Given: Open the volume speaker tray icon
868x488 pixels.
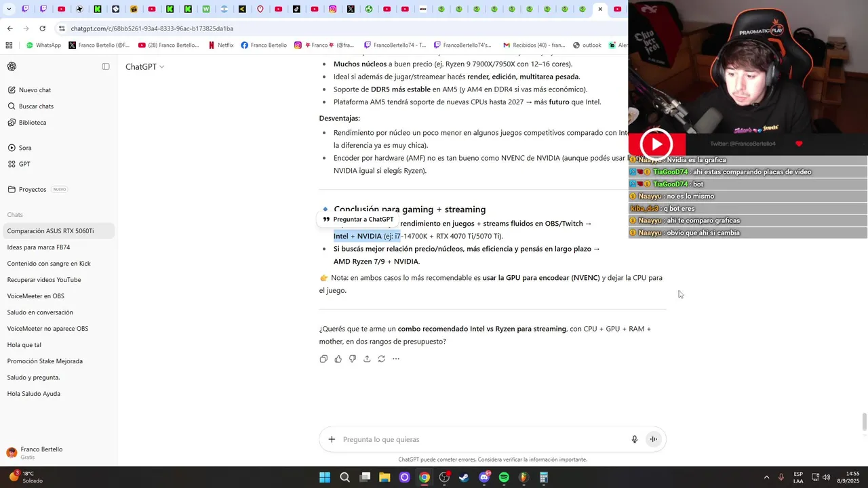Looking at the screenshot, I should [x=826, y=477].
